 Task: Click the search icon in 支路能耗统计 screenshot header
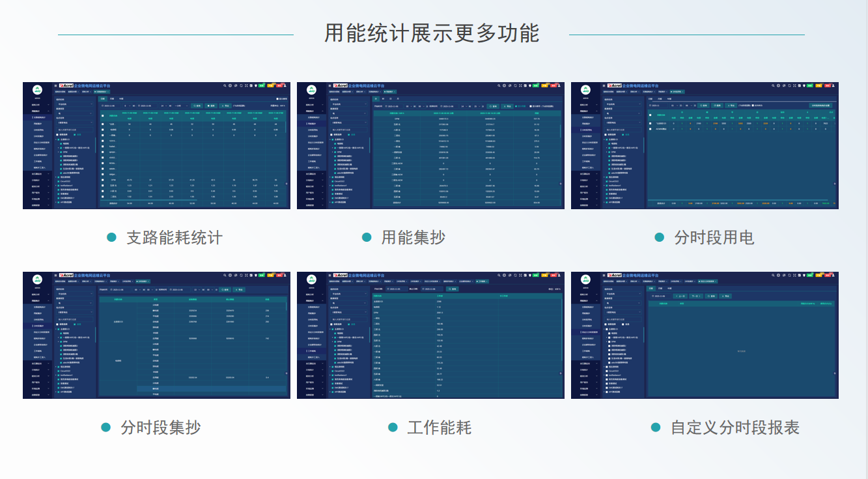(225, 85)
